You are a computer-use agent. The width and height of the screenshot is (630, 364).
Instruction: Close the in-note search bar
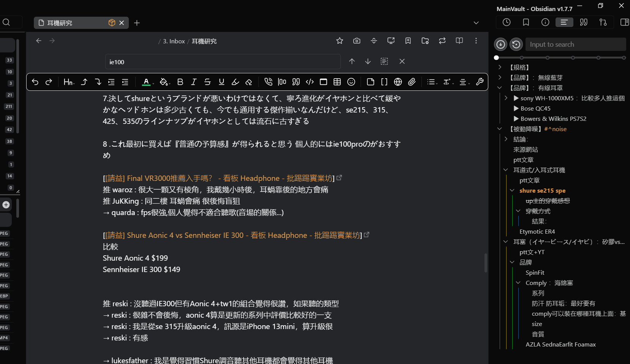(x=402, y=61)
